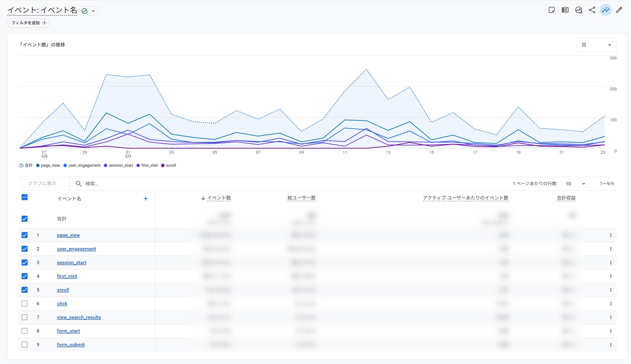Click the session_start legend color dot
The image size is (631, 364).
106,165
